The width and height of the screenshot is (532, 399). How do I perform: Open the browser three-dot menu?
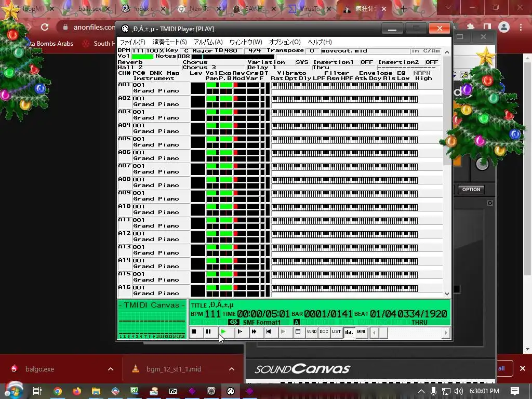tap(521, 27)
